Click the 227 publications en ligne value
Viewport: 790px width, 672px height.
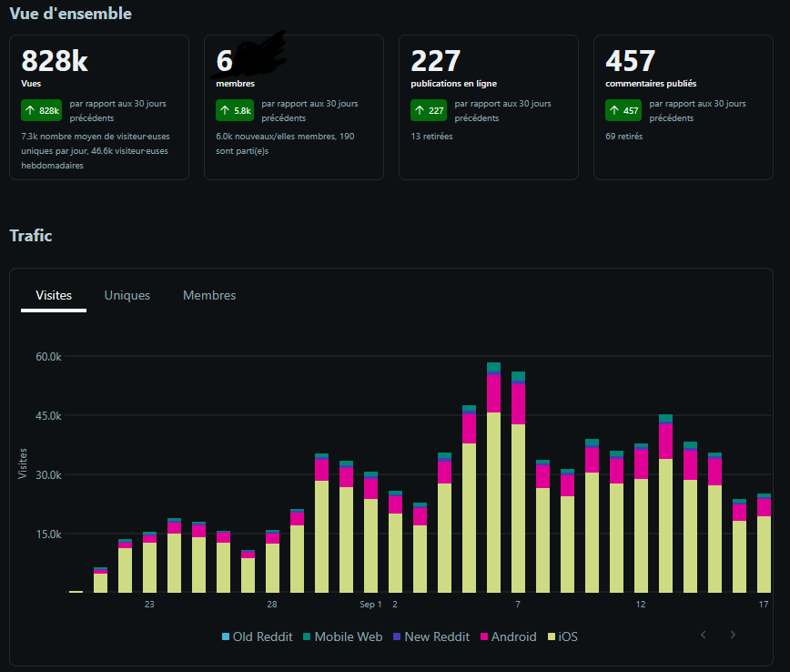pyautogui.click(x=435, y=60)
